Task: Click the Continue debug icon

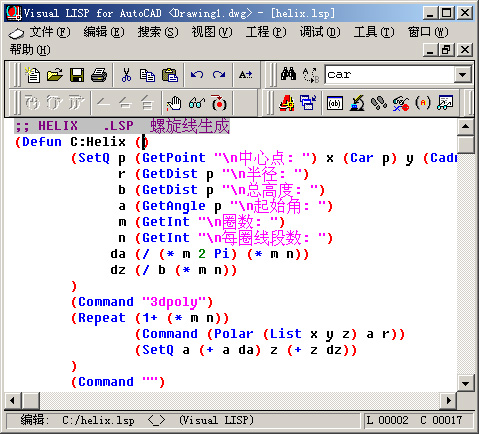Action: click(x=103, y=103)
